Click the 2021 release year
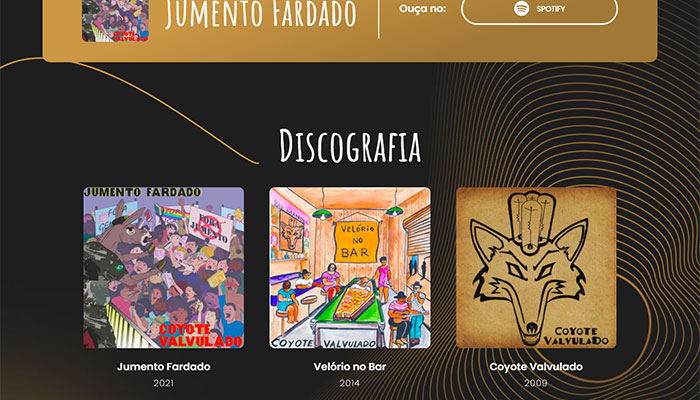 163,383
